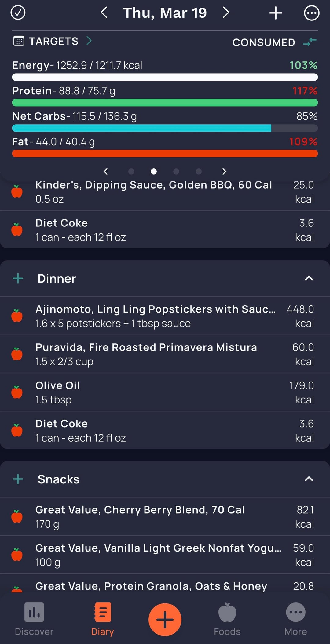Tap the plus icon in top header
The width and height of the screenshot is (330, 644).
[276, 13]
